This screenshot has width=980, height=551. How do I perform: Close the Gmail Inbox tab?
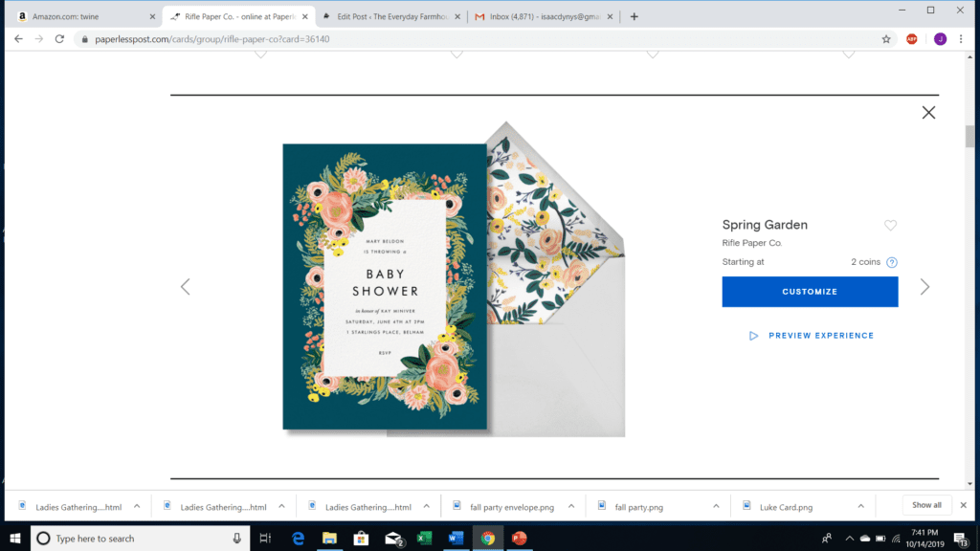click(610, 17)
